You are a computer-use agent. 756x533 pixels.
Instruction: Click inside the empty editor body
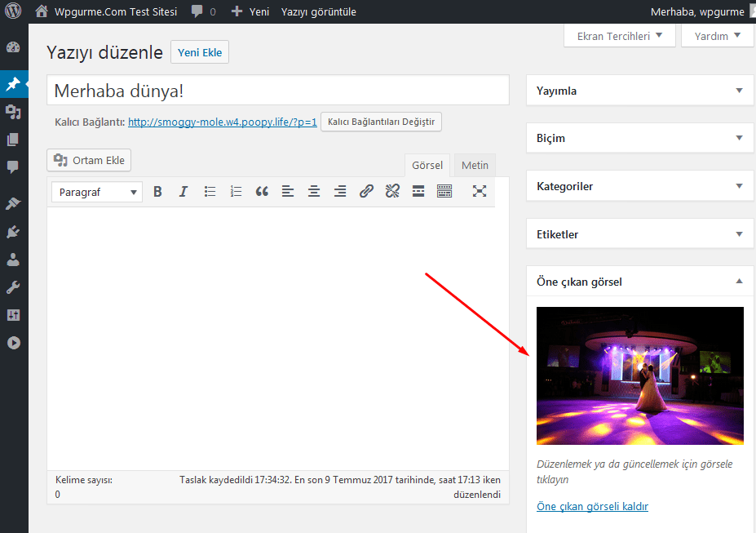pyautogui.click(x=278, y=338)
